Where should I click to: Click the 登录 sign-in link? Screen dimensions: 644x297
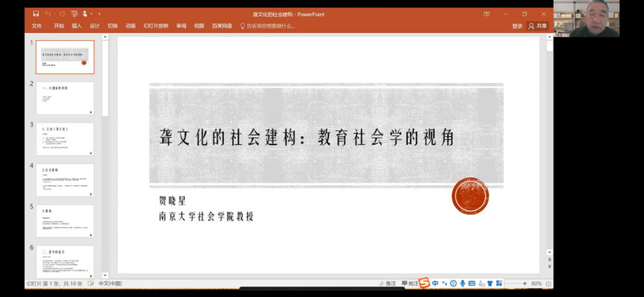tap(517, 26)
